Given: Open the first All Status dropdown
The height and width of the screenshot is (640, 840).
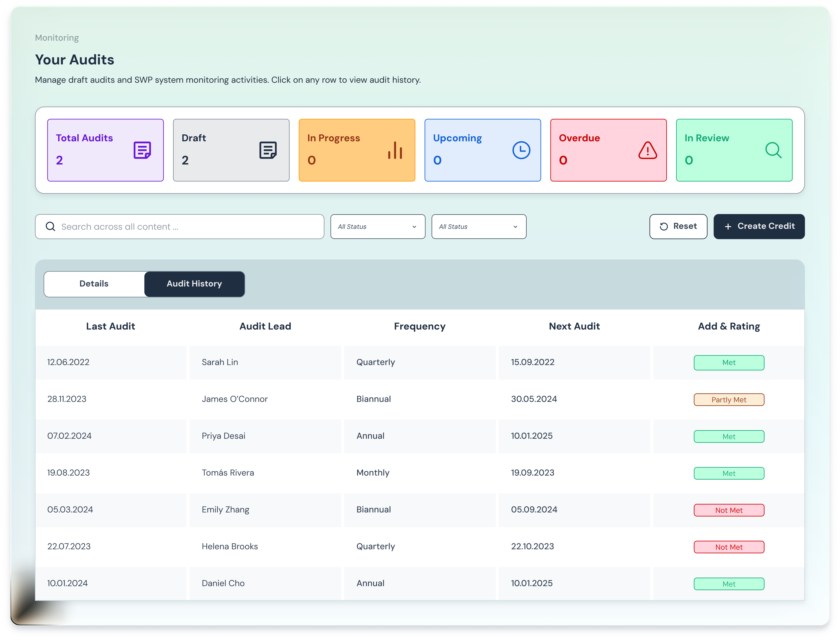Looking at the screenshot, I should [377, 227].
